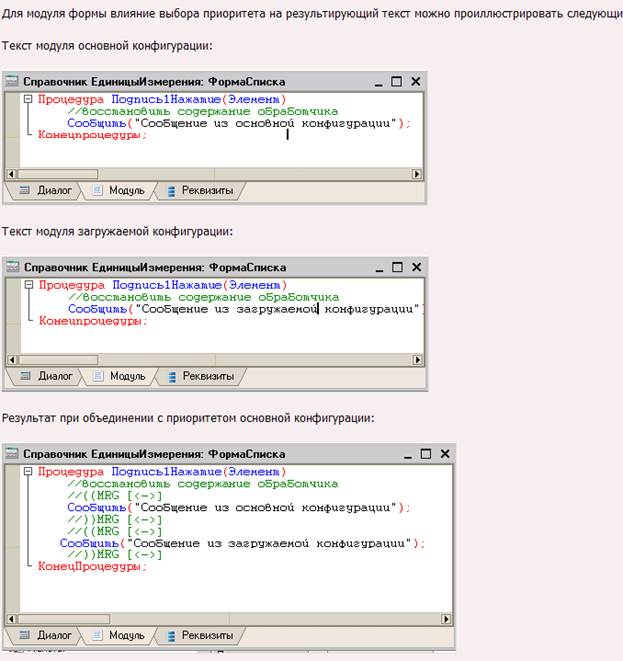Select Диалог tab in merge result window
Screen dimensions: 623x661
click(x=46, y=635)
